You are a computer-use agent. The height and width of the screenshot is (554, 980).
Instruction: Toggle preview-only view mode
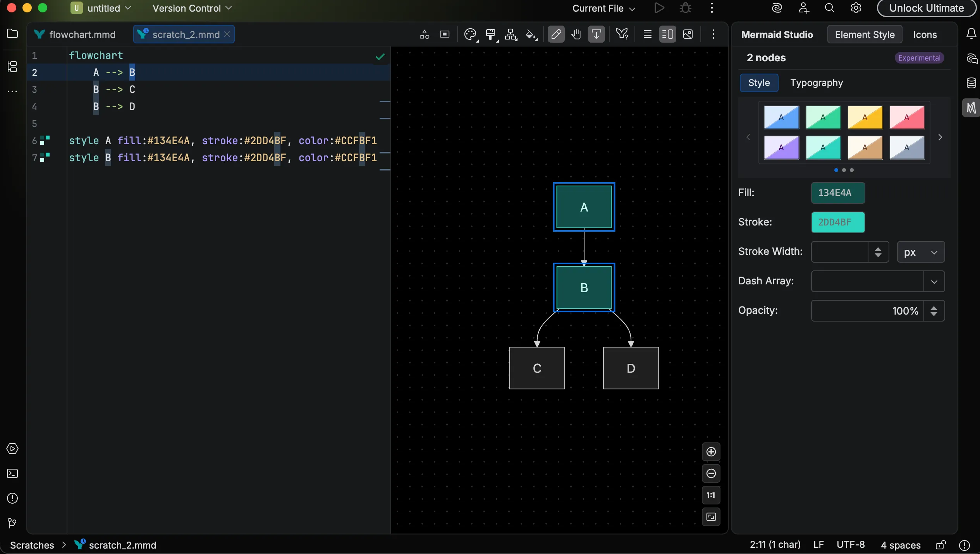pos(689,34)
